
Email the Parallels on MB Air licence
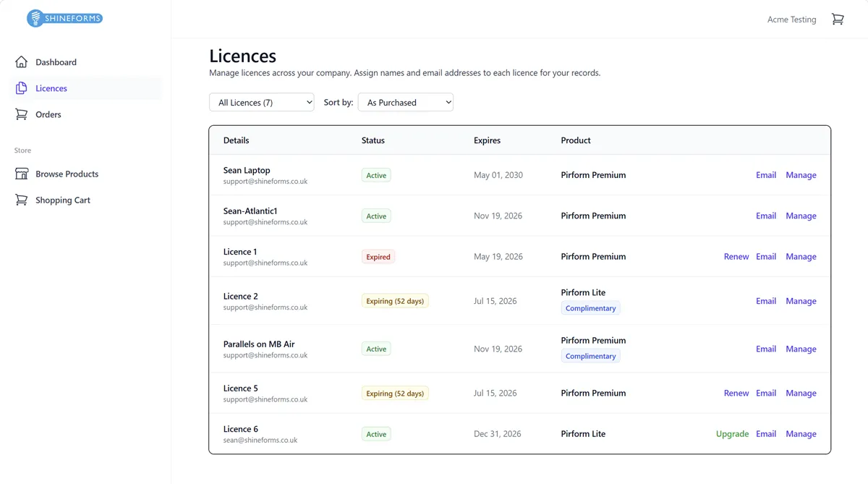[766, 349]
